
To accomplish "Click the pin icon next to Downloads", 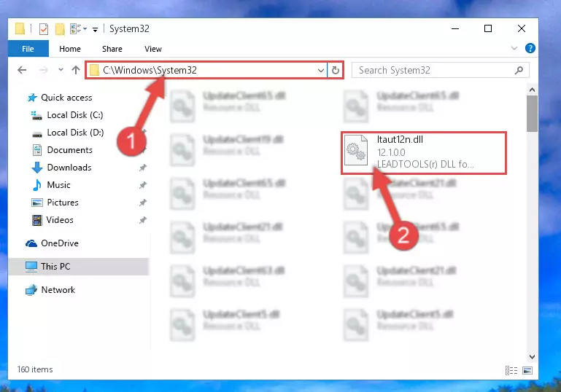I will [x=143, y=168].
